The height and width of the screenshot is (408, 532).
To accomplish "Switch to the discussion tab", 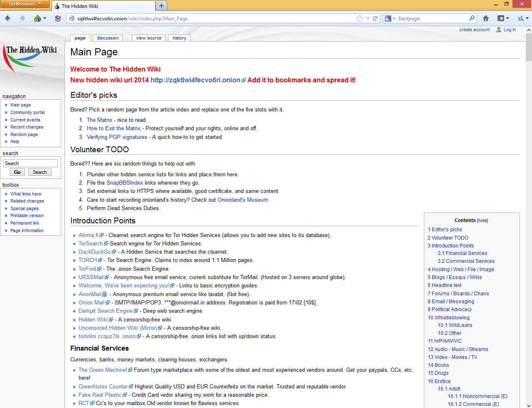I will (108, 38).
